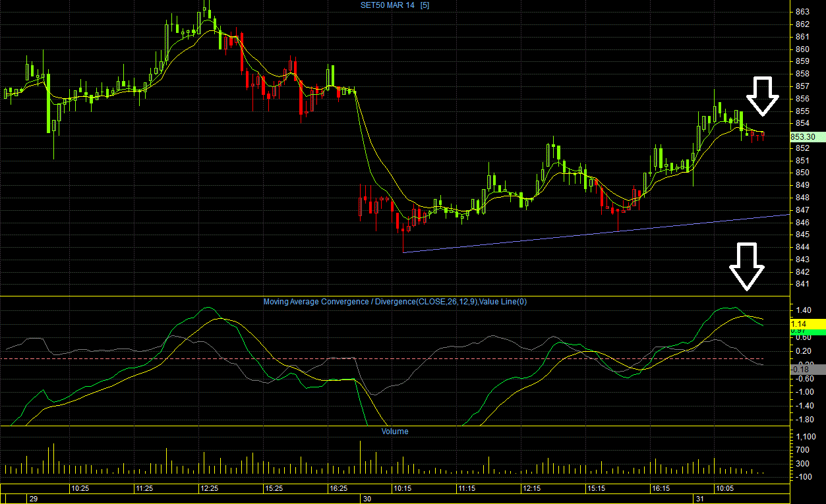Screen dimensions: 826x504
Task: Click the 12:15 time axis marker
Action: click(x=532, y=489)
